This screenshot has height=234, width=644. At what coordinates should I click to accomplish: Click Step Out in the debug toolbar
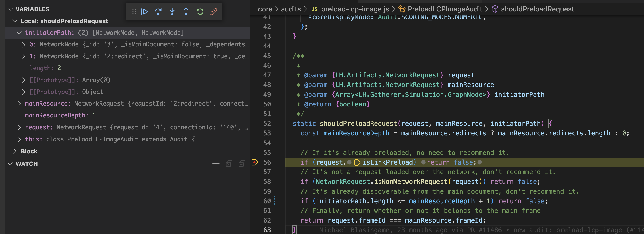(186, 11)
